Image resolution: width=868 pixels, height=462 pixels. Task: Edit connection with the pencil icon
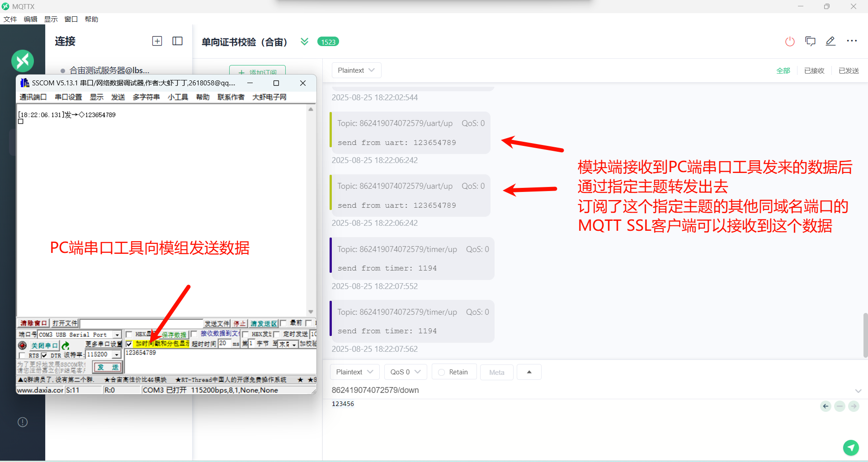click(830, 42)
